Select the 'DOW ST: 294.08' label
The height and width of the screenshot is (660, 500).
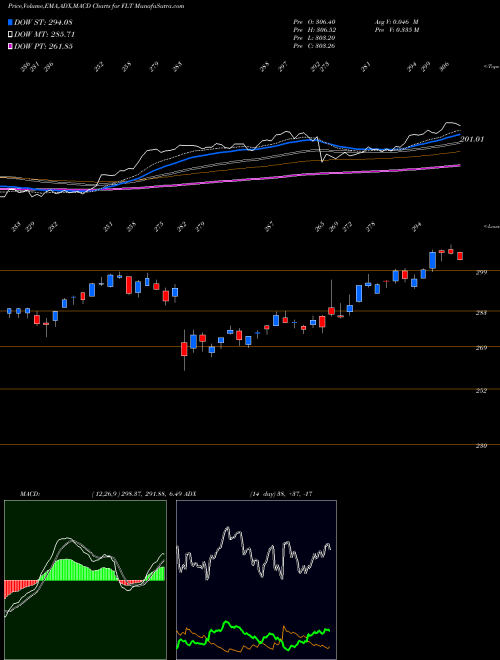pos(43,22)
